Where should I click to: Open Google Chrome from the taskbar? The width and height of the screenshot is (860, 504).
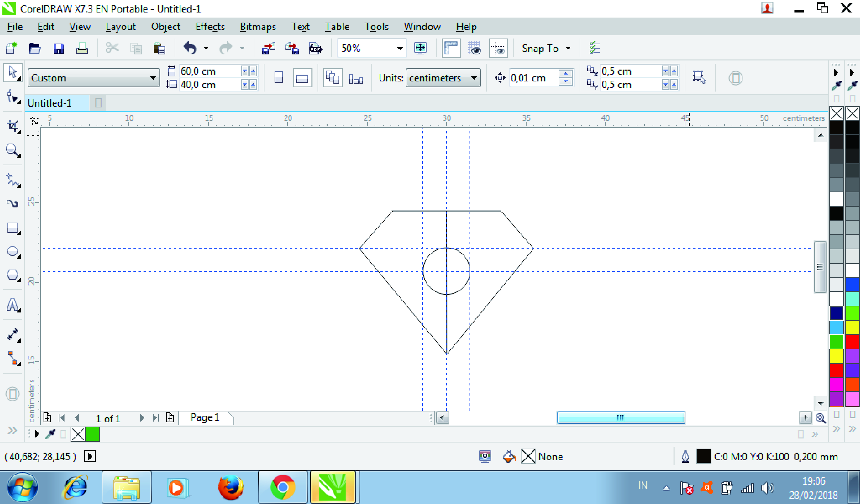click(283, 487)
